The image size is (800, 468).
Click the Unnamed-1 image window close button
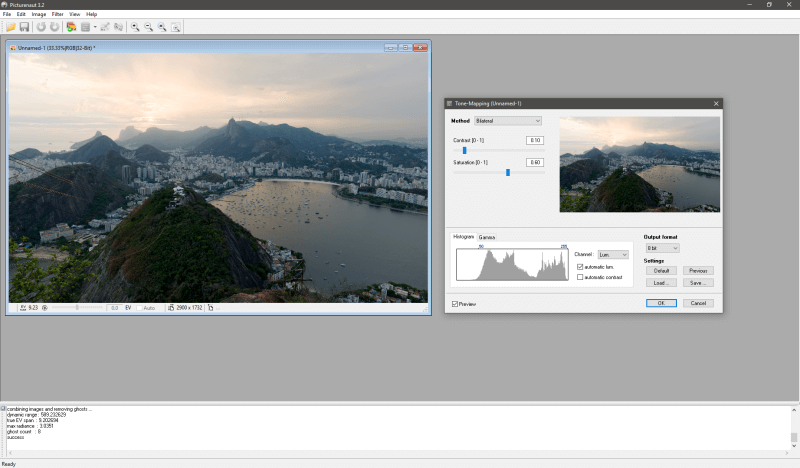420,47
